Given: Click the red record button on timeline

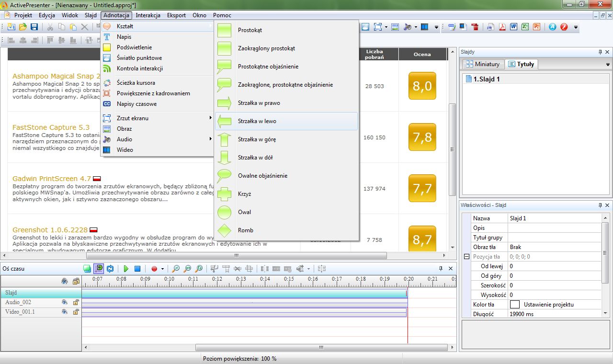Looking at the screenshot, I should (154, 269).
